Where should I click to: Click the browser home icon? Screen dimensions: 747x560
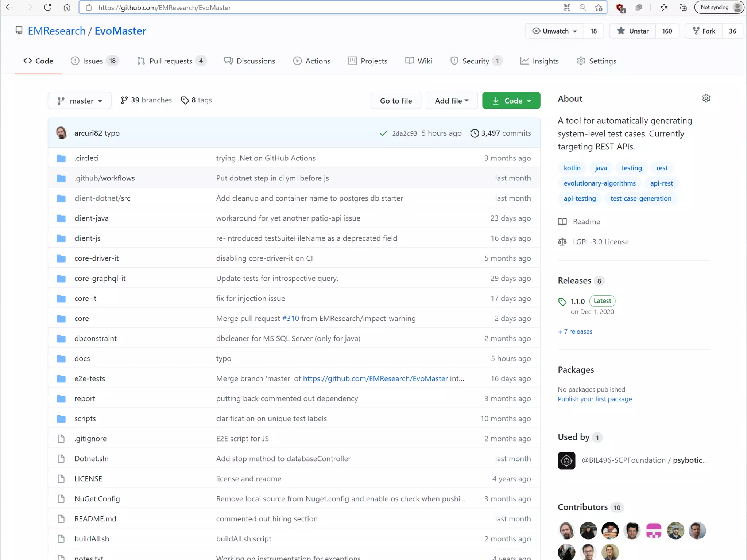click(67, 7)
